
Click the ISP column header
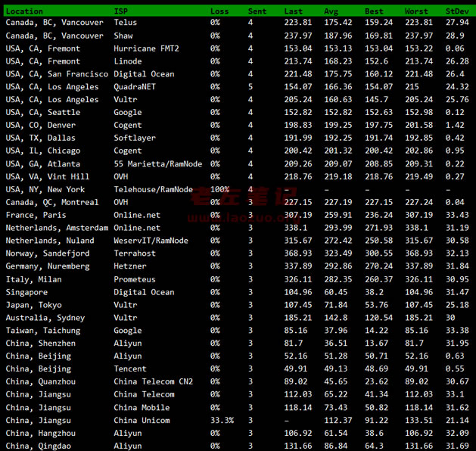(x=121, y=11)
